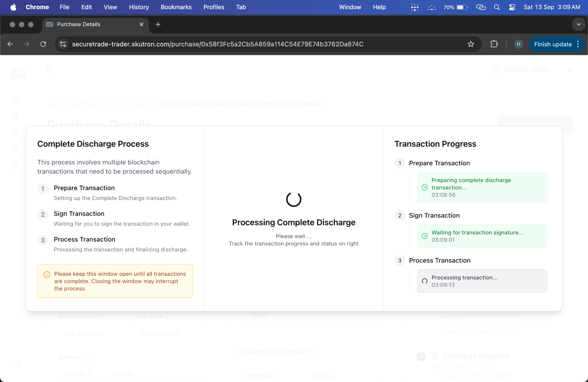This screenshot has width=588, height=382.
Task: Click the Dave link in activity log
Action: (x=450, y=315)
